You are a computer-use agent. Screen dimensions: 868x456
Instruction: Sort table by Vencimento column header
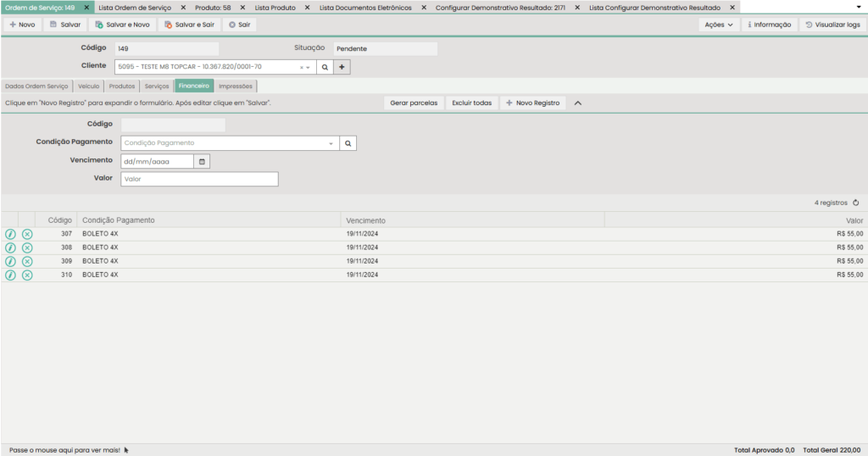pyautogui.click(x=365, y=220)
